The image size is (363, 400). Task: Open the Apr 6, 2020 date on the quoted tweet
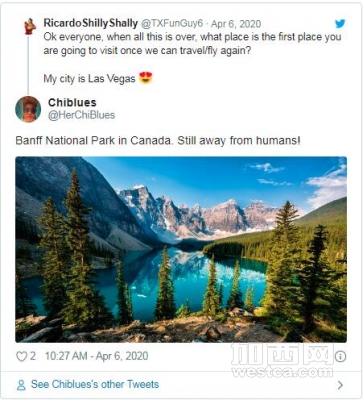pyautogui.click(x=236, y=24)
